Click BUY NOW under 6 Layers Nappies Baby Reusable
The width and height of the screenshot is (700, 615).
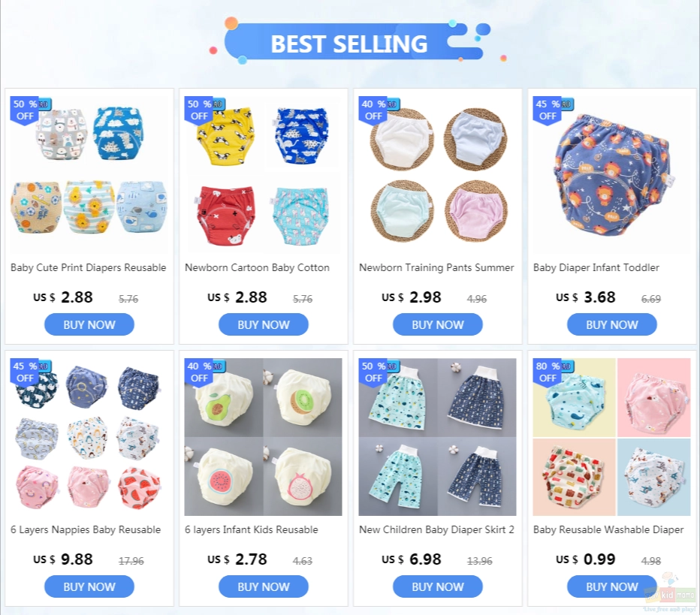89,586
